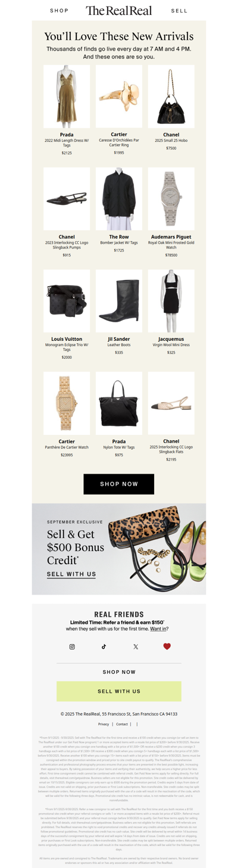238x868 pixels.
Task: View the Prada gold midi dress image
Action: point(67,97)
